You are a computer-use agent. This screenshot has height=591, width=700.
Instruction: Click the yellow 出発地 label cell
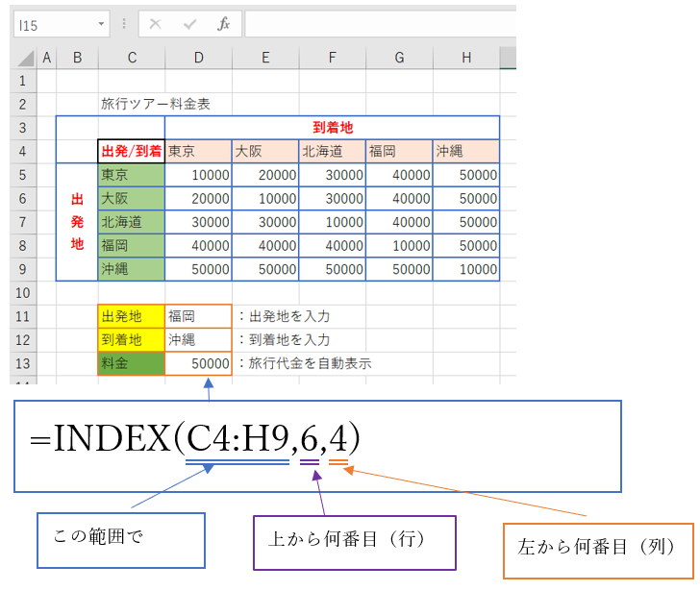click(132, 316)
